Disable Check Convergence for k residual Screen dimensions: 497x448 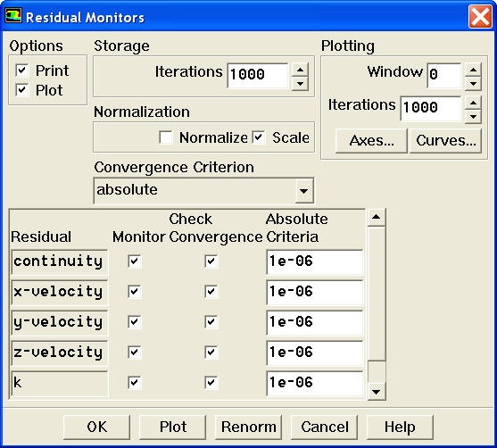(211, 382)
